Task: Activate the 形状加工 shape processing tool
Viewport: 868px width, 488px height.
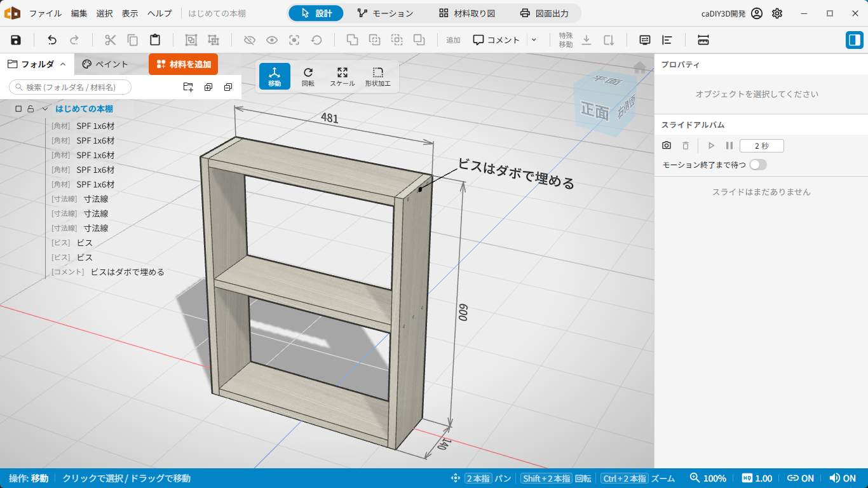Action: [x=378, y=76]
